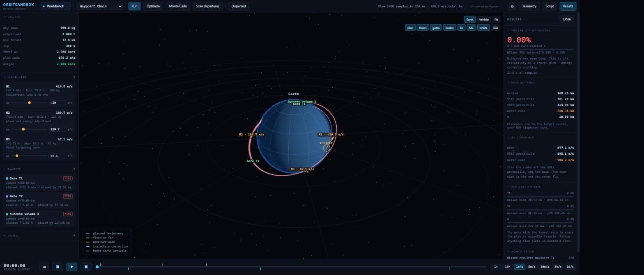
Task: Open the Unnamed workspace menu
Action: pyautogui.click(x=487, y=6)
